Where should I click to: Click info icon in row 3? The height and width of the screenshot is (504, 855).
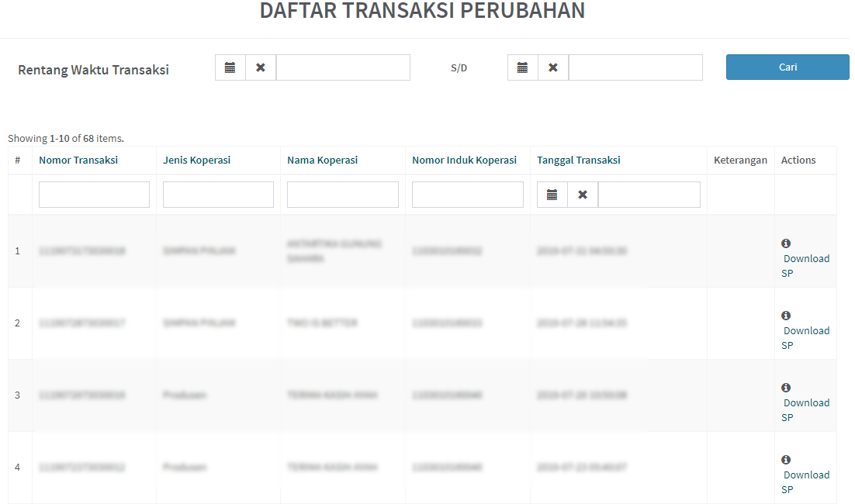tap(786, 388)
